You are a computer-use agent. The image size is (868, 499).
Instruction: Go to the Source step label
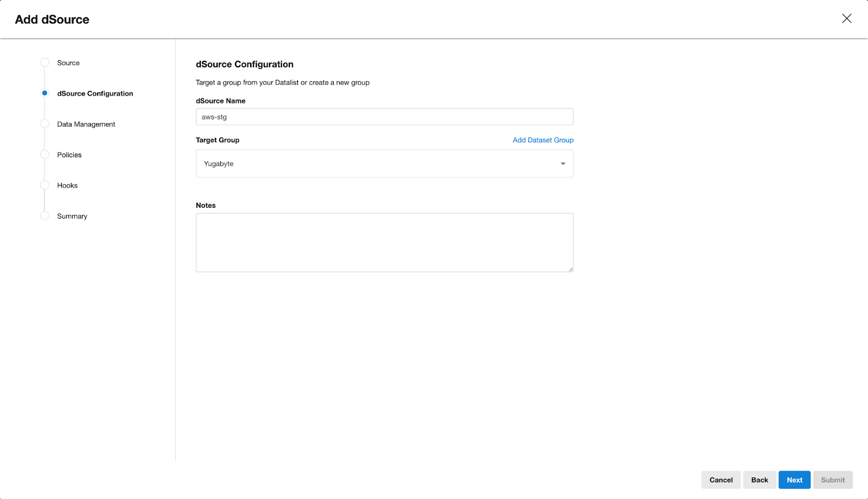point(68,63)
